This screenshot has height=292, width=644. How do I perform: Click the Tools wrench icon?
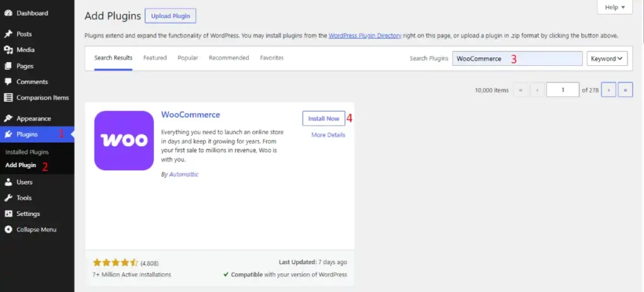pyautogui.click(x=8, y=198)
